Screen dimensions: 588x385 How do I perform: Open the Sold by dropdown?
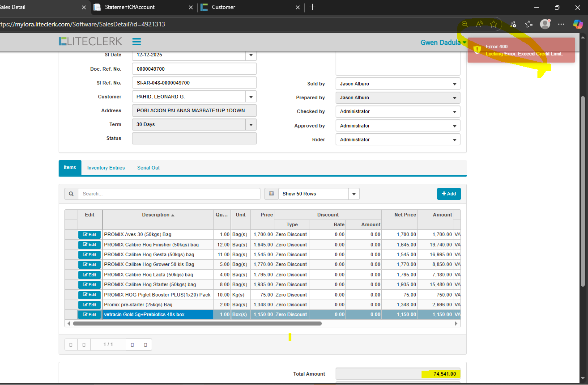[454, 84]
